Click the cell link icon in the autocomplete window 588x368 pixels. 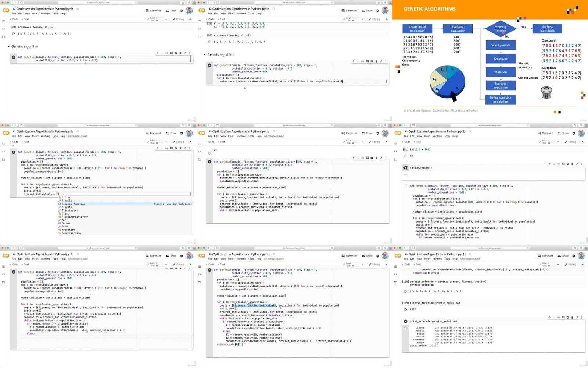(x=166, y=148)
